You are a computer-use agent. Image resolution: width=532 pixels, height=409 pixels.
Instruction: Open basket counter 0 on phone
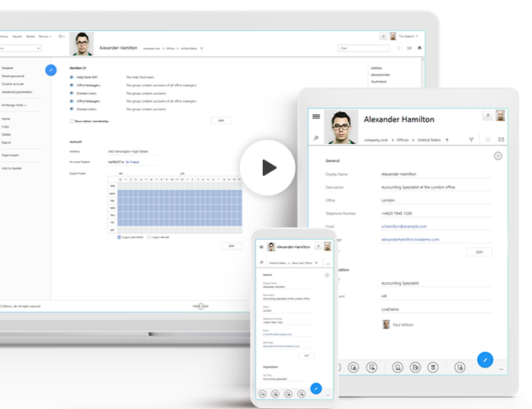318,246
